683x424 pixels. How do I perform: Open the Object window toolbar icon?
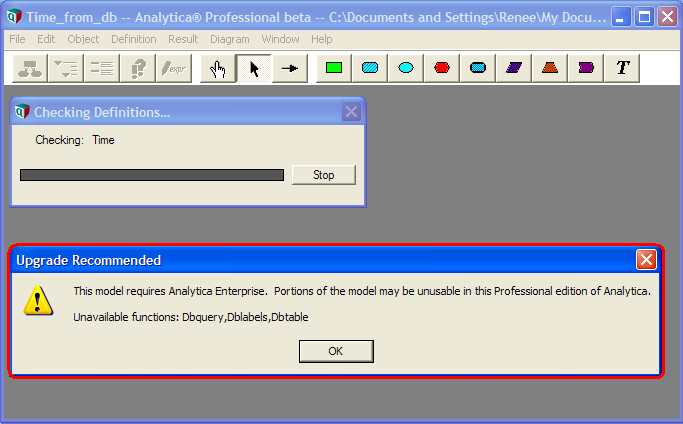102,68
